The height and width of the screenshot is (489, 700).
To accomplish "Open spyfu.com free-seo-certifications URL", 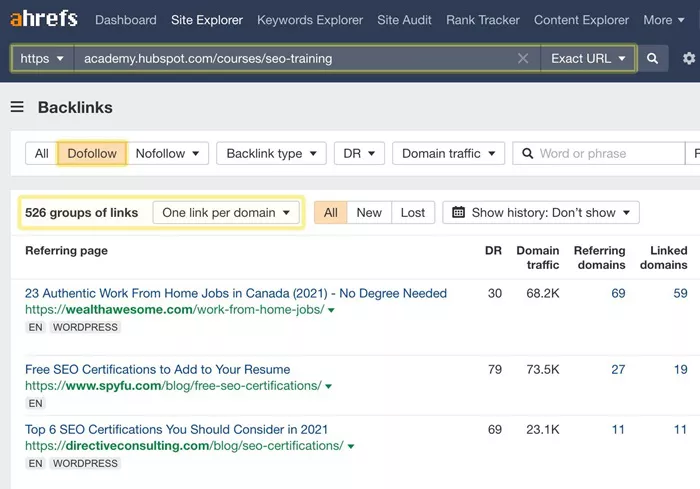I will point(173,386).
